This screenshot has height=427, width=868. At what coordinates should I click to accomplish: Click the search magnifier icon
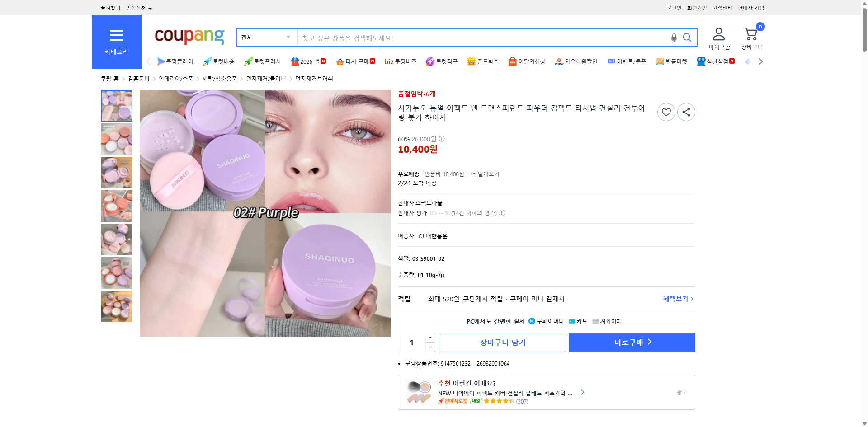pyautogui.click(x=687, y=38)
